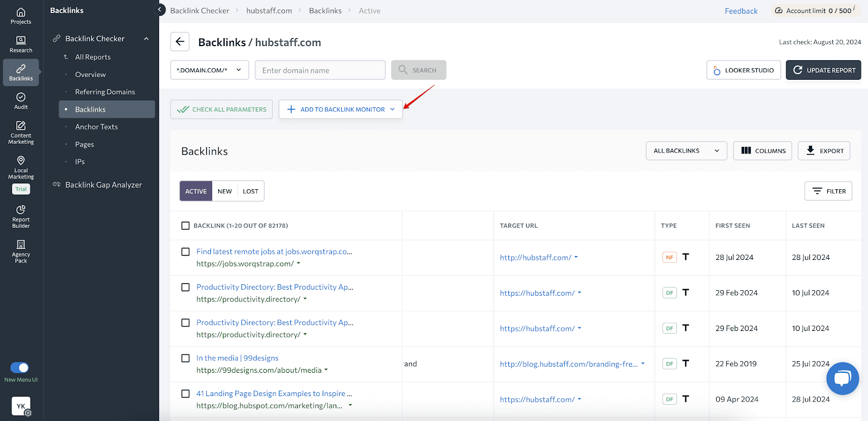Open Content Marketing section
The image size is (868, 421).
point(21,132)
